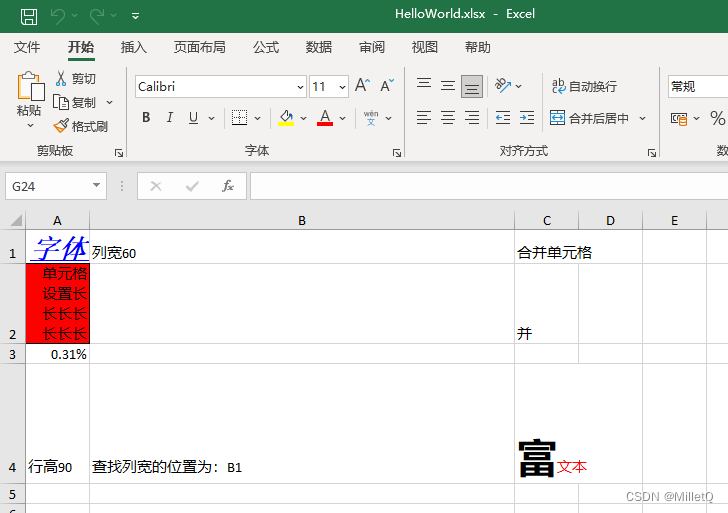Toggle Italic formatting
Image resolution: width=728 pixels, height=513 pixels.
[170, 117]
